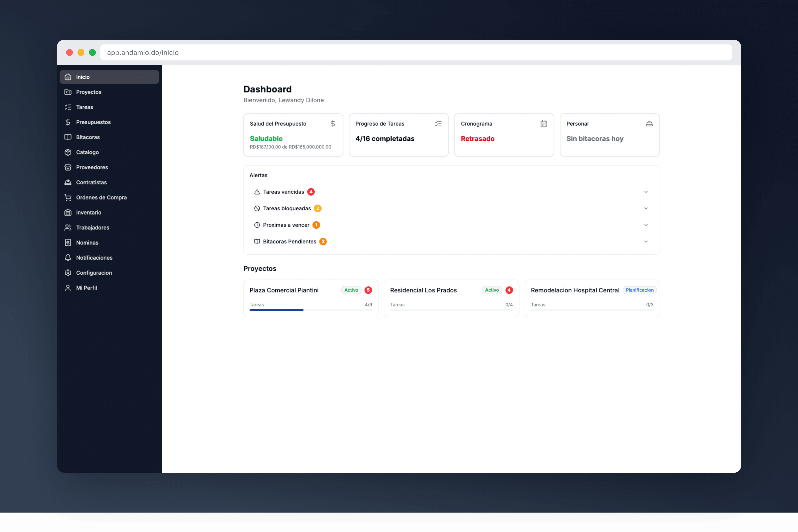Click the Ordenes de Compra cart icon
The image size is (798, 532).
(68, 197)
